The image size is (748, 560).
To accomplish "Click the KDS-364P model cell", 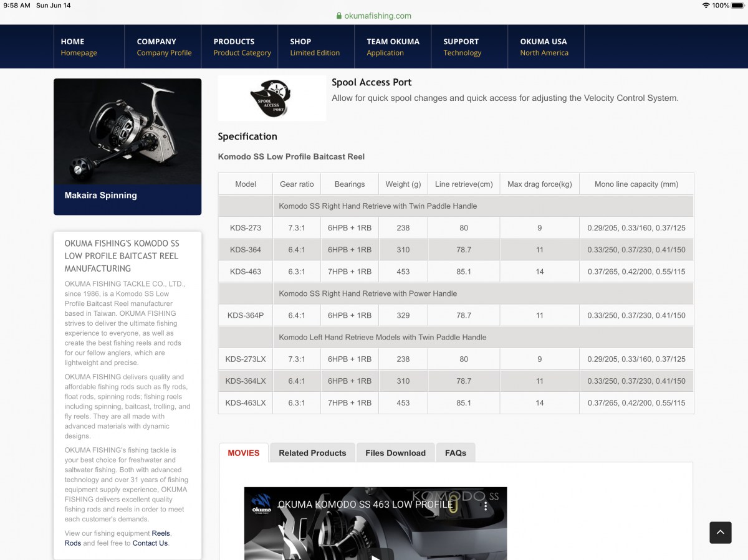I will point(246,315).
